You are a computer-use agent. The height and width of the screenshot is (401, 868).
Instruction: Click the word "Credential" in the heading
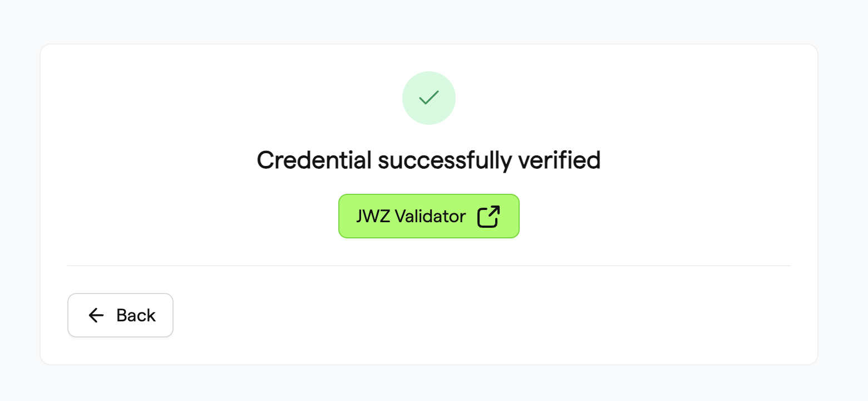314,160
